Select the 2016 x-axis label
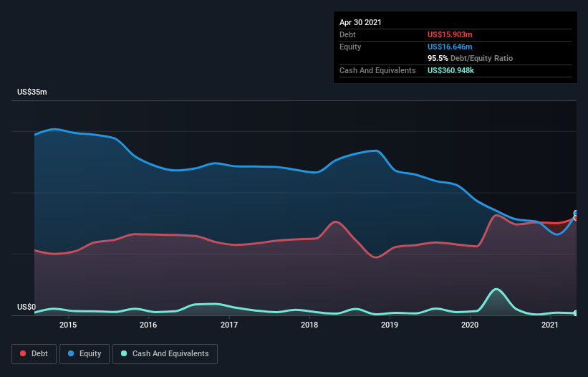Viewport: 588px width, 377px height. pos(148,325)
